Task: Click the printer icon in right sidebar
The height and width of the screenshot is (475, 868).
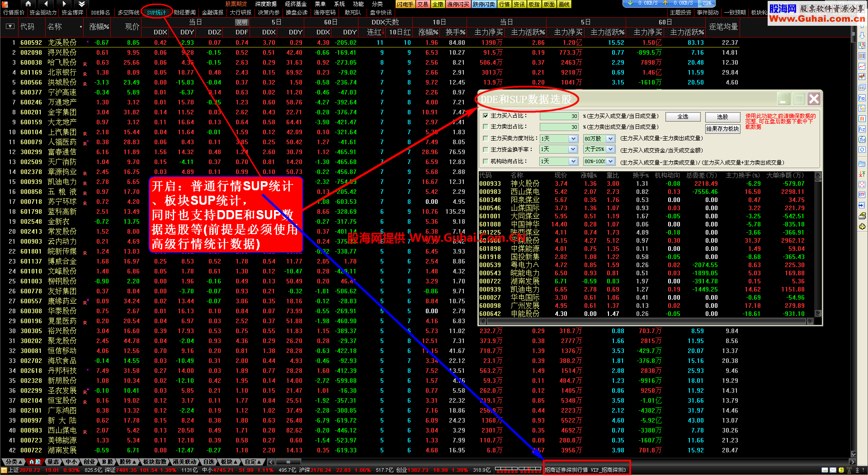Action: click(x=862, y=216)
